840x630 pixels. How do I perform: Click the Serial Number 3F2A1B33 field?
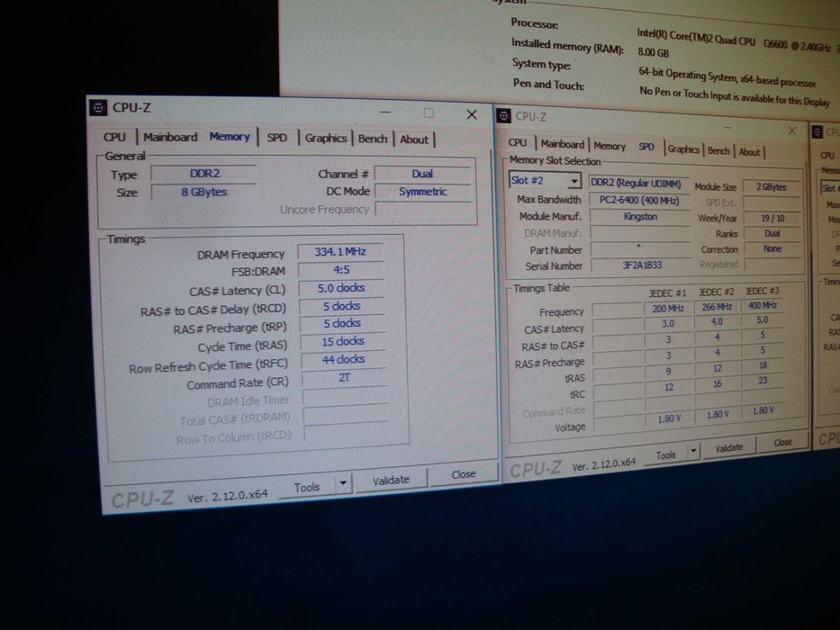[642, 265]
